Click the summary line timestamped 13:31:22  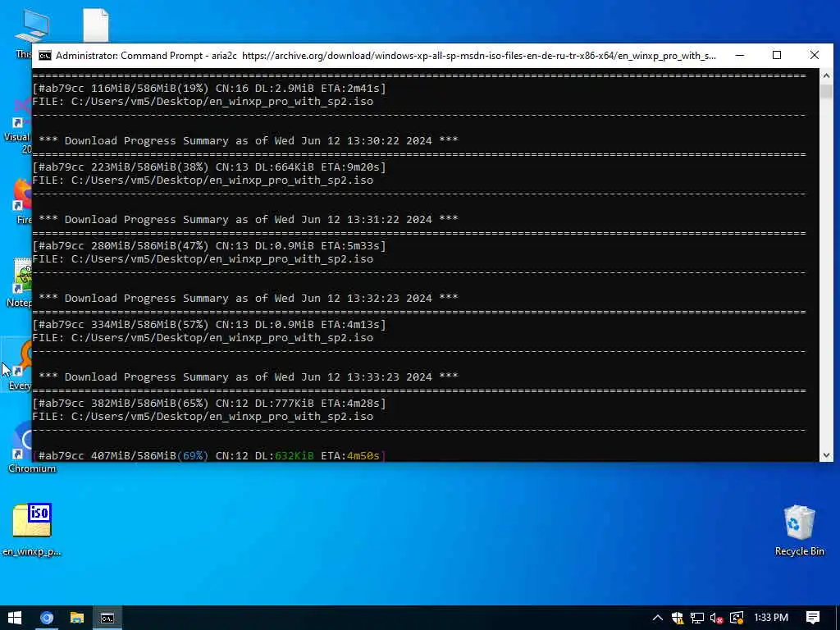[248, 220]
